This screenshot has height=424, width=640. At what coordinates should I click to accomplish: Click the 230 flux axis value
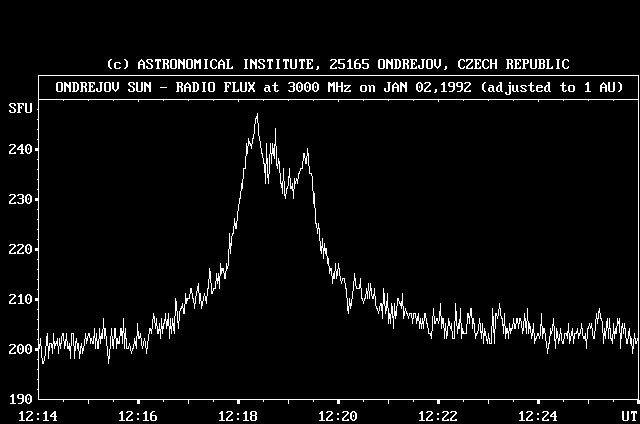19,199
